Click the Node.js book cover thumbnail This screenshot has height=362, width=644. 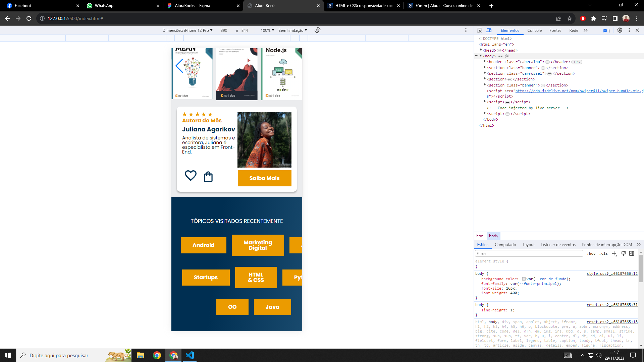(x=282, y=74)
